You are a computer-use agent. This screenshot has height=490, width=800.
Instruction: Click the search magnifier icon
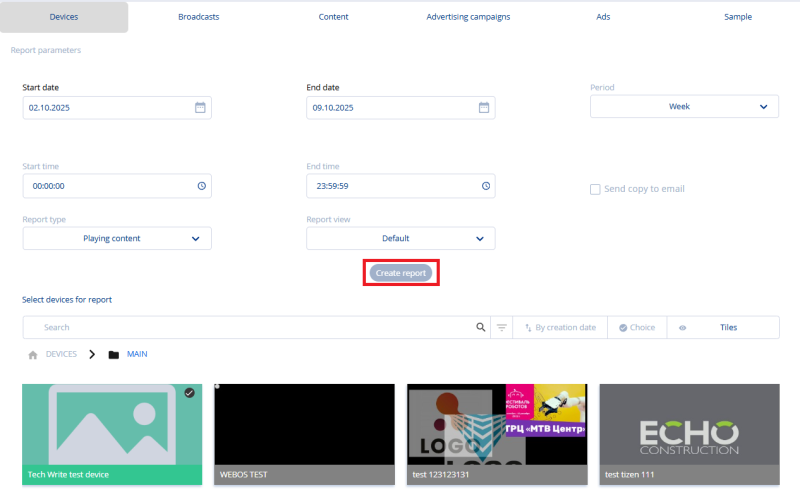pyautogui.click(x=480, y=327)
